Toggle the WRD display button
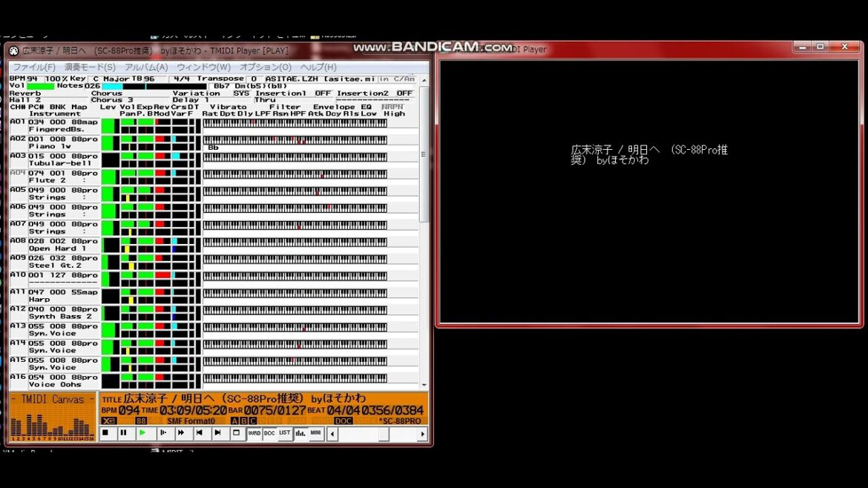This screenshot has width=868, height=488. [254, 433]
